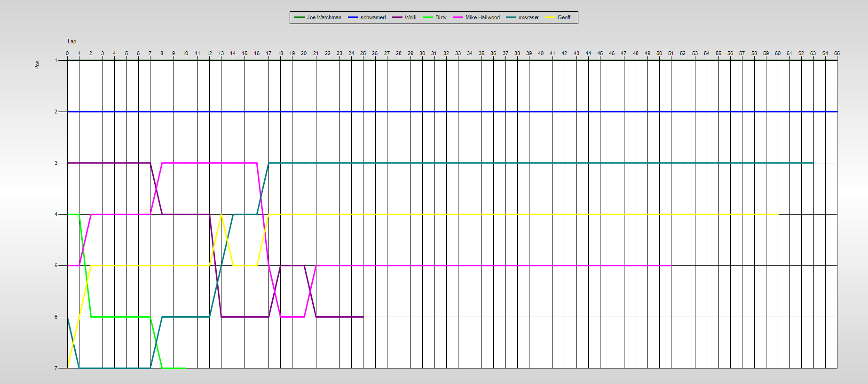
Task: Click the Wolli legend entry
Action: tap(404, 17)
